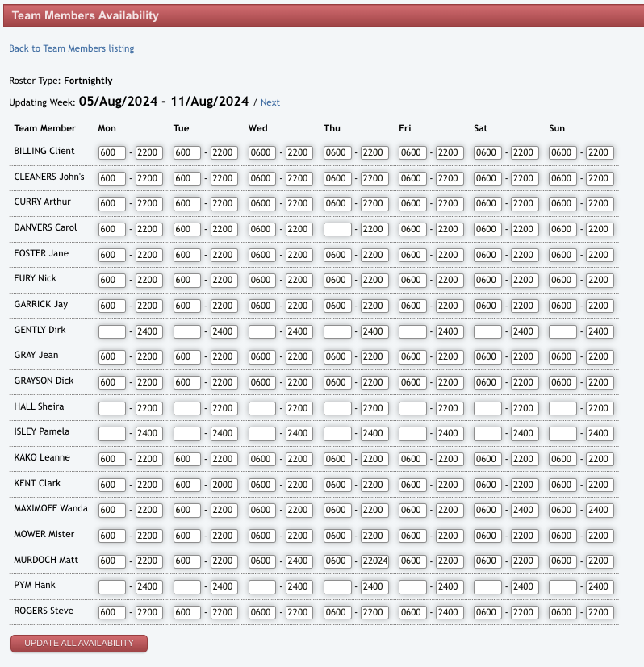Click PYM Hank's empty Wednesday start field
Image resolution: width=644 pixels, height=667 pixels.
(x=262, y=586)
